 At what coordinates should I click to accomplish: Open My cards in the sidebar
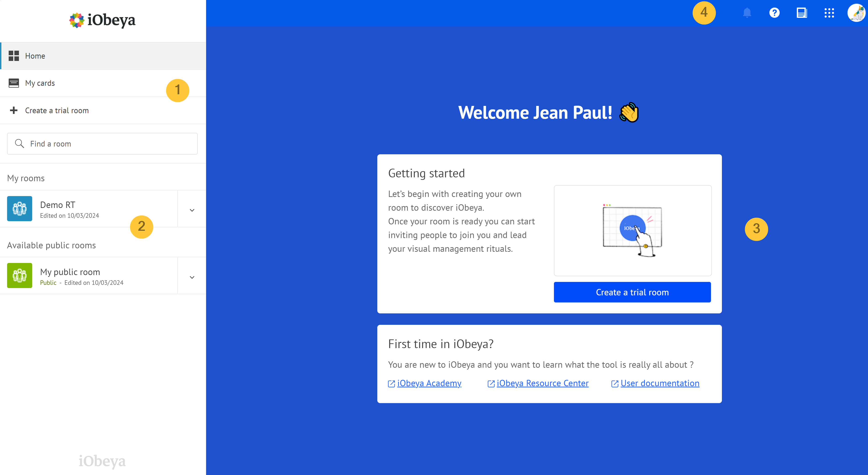(x=103, y=83)
